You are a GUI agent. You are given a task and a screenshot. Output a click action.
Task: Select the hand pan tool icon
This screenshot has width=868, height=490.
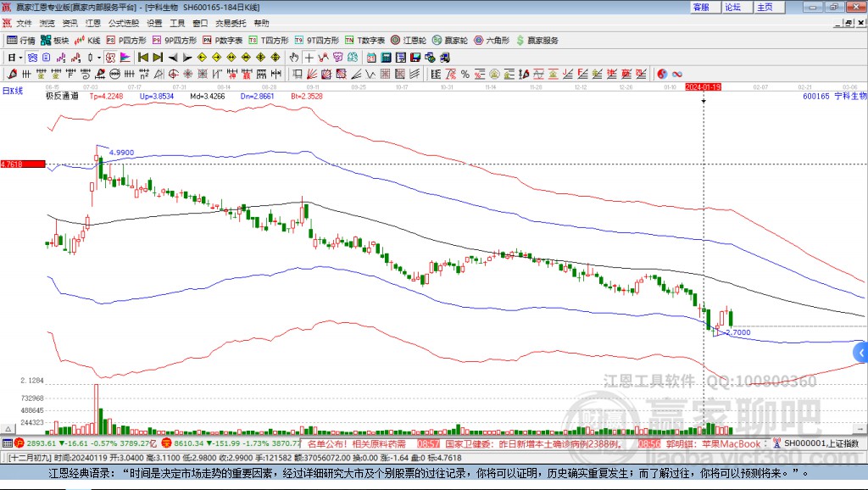pos(293,57)
